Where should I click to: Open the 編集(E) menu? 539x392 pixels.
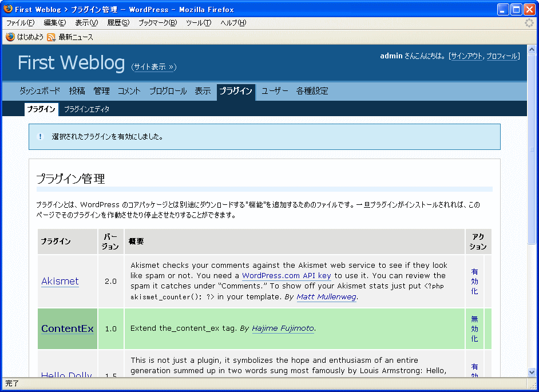pyautogui.click(x=55, y=23)
